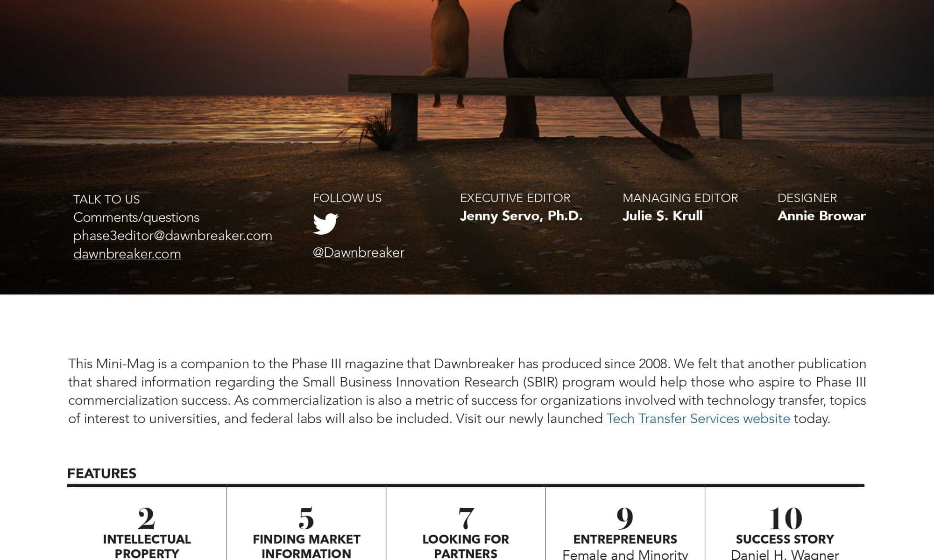Click feature page number 10

pos(785,518)
